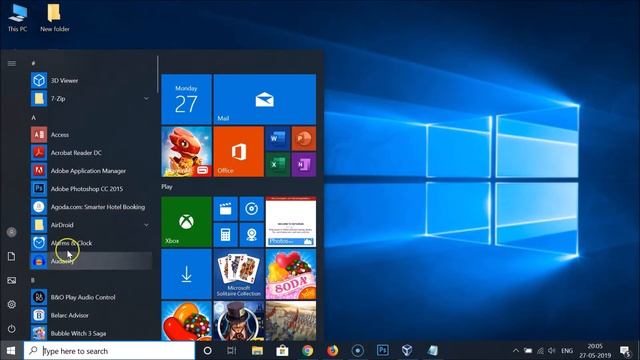Open network icon in system tray
The image size is (640, 360).
540,351
